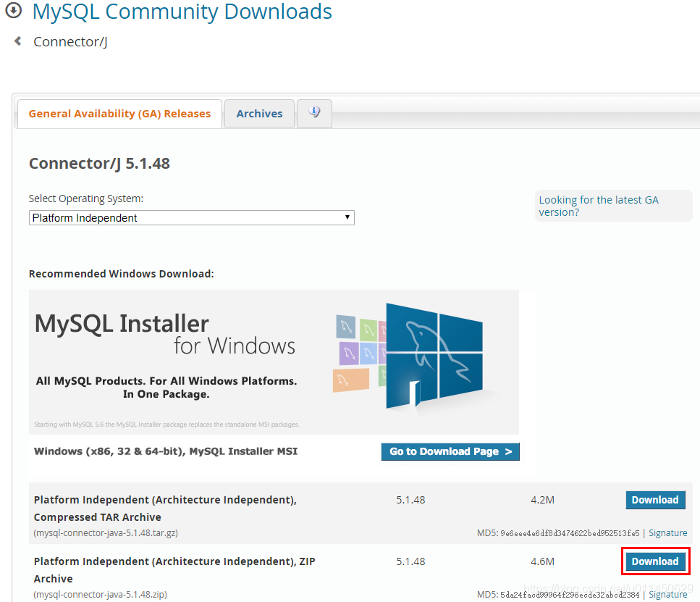This screenshot has height=602, width=700.
Task: Open Signature link for the tar.gz file
Action: [668, 532]
